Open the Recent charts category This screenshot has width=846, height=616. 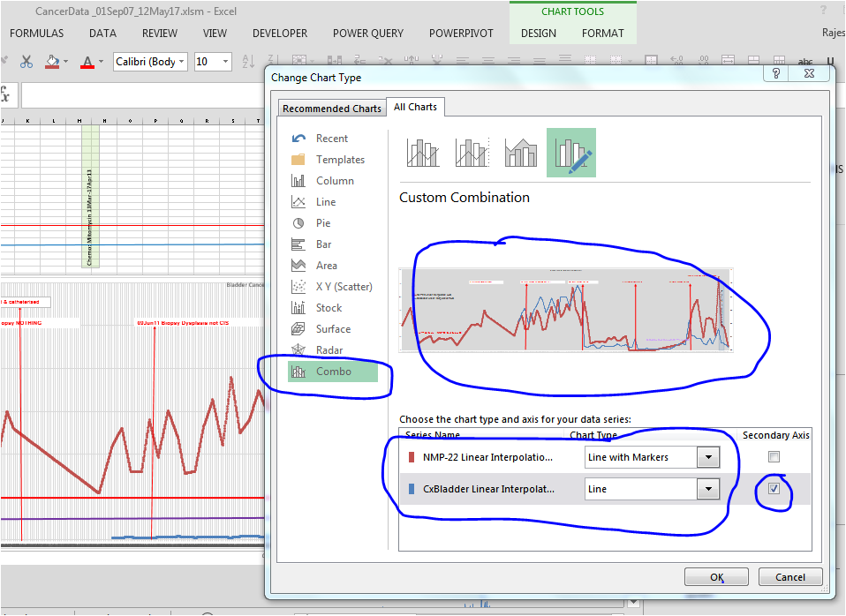coord(332,139)
